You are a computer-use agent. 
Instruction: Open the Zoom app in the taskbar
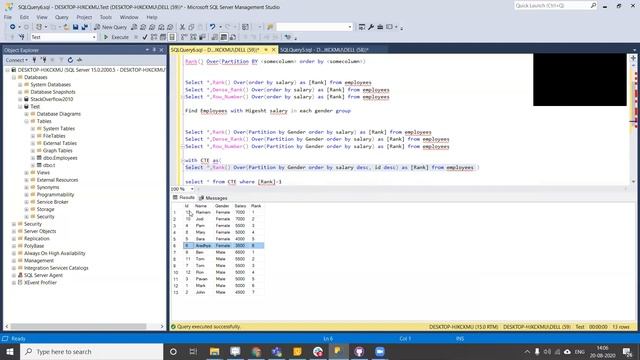[380, 351]
